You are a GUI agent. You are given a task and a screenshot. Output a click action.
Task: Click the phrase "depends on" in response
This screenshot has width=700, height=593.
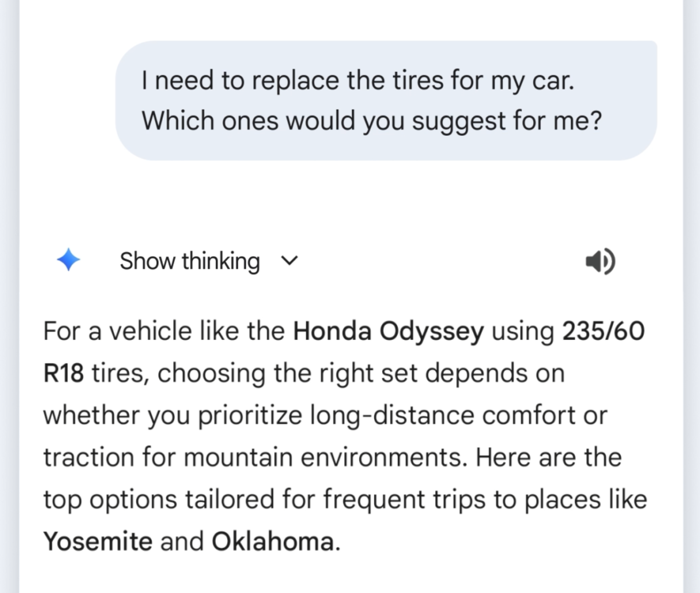pyautogui.click(x=495, y=373)
